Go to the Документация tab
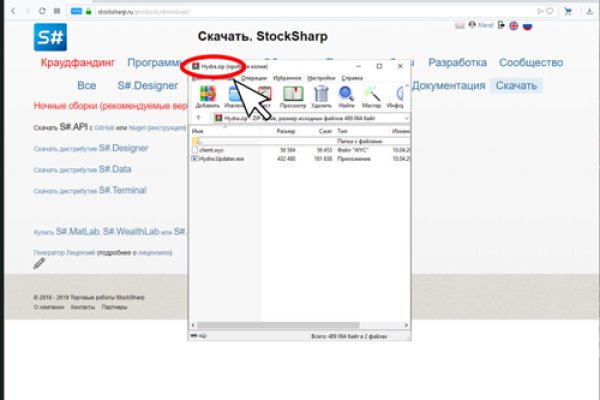 tap(448, 86)
